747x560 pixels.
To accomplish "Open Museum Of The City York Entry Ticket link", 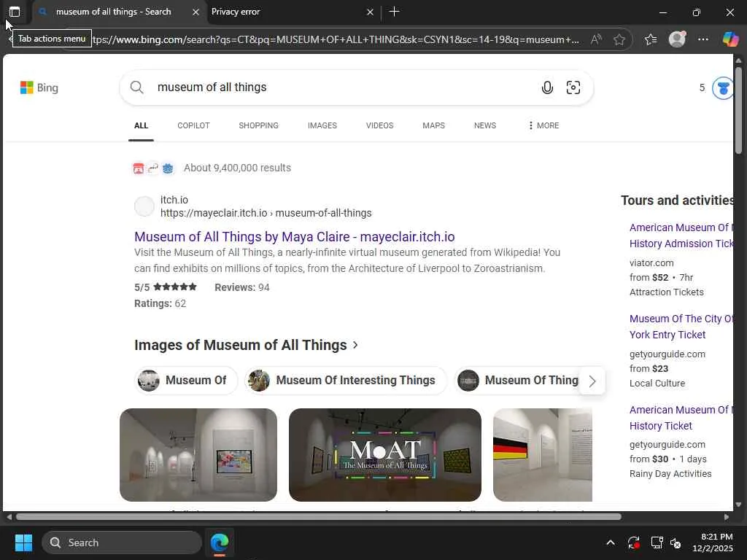I will [681, 327].
